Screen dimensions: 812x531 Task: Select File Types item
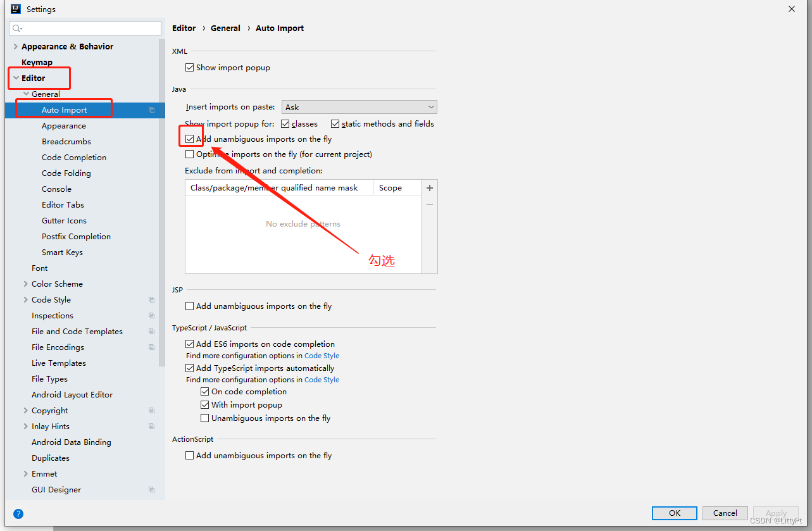49,379
